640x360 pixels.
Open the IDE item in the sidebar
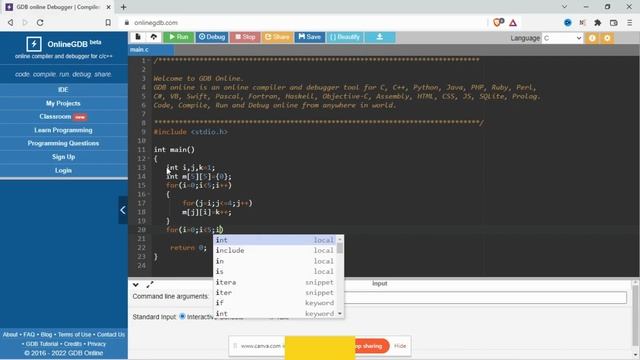coord(63,90)
